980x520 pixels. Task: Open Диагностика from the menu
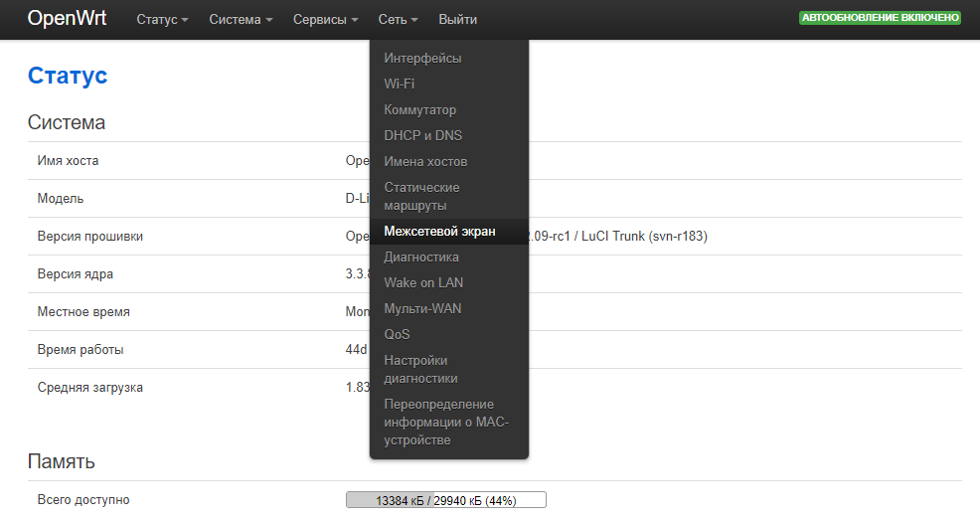[x=448, y=257]
